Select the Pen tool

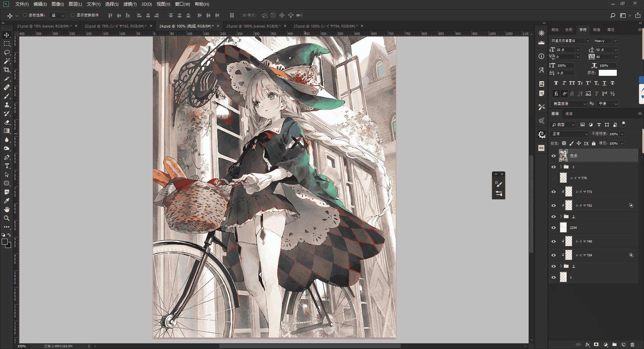tap(7, 157)
